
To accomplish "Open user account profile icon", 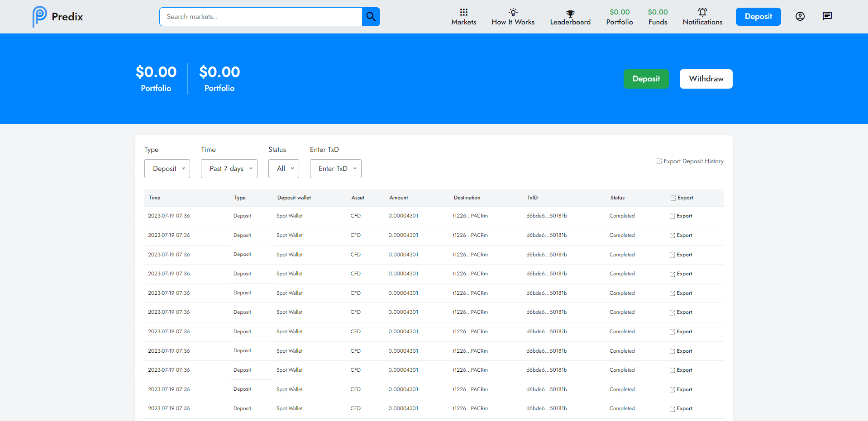I will [x=800, y=17].
